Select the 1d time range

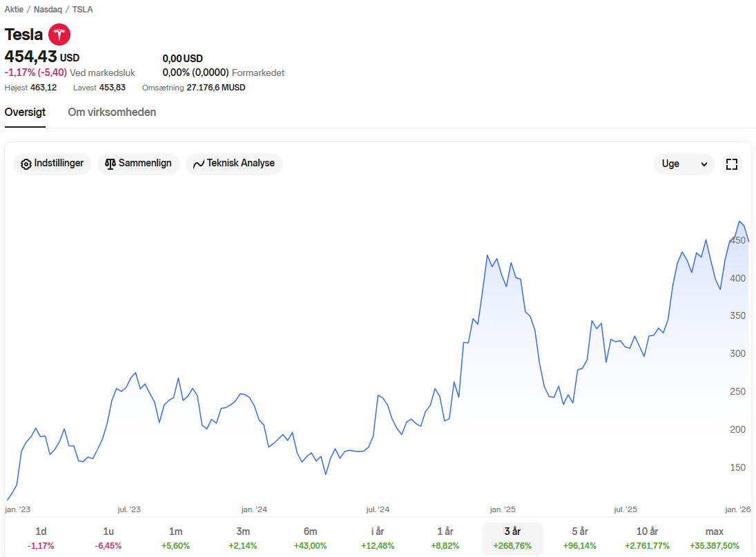point(41,538)
